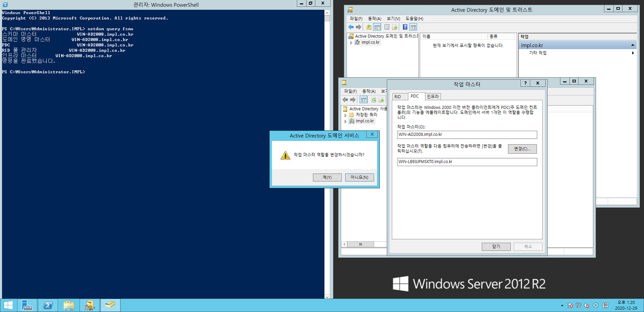Viewport: 644px width, 312px height.
Task: Go Back in Domains and Trusts toolbar
Action: click(x=351, y=27)
